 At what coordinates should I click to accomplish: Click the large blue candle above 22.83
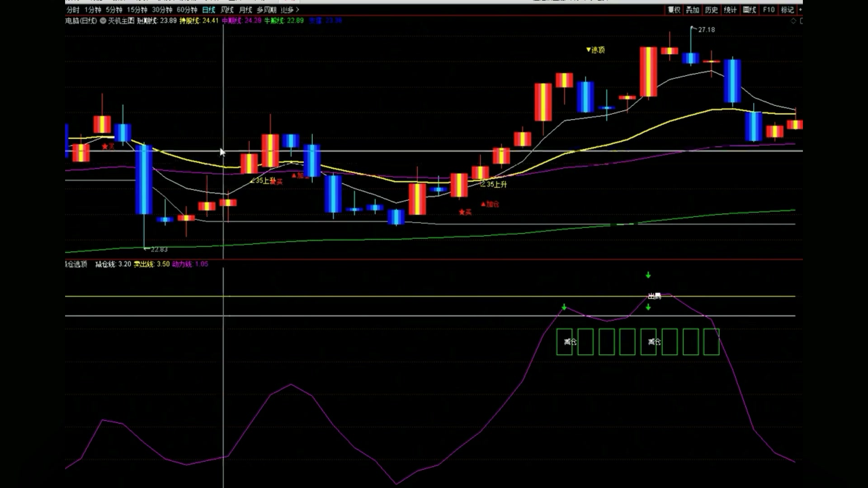click(x=144, y=180)
